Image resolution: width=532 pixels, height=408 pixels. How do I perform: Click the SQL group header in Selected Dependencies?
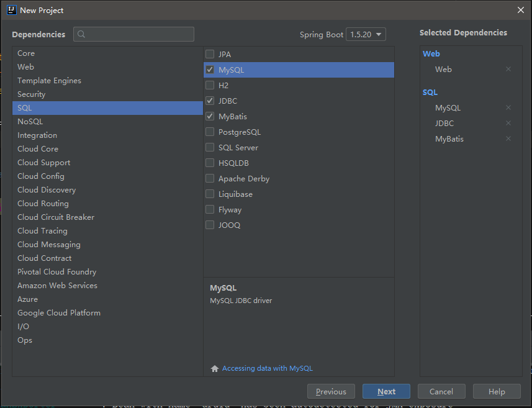pyautogui.click(x=430, y=93)
